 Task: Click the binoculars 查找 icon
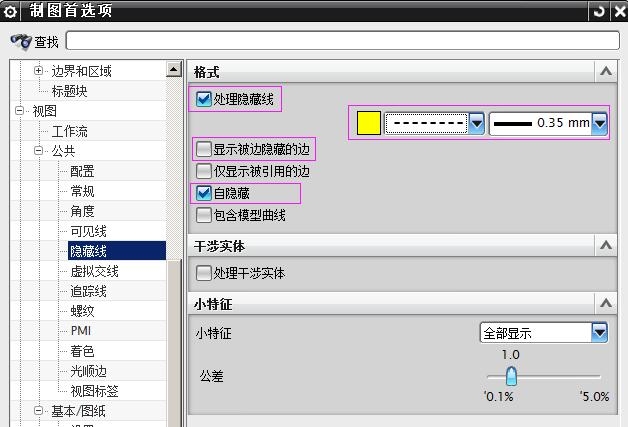pos(21,42)
